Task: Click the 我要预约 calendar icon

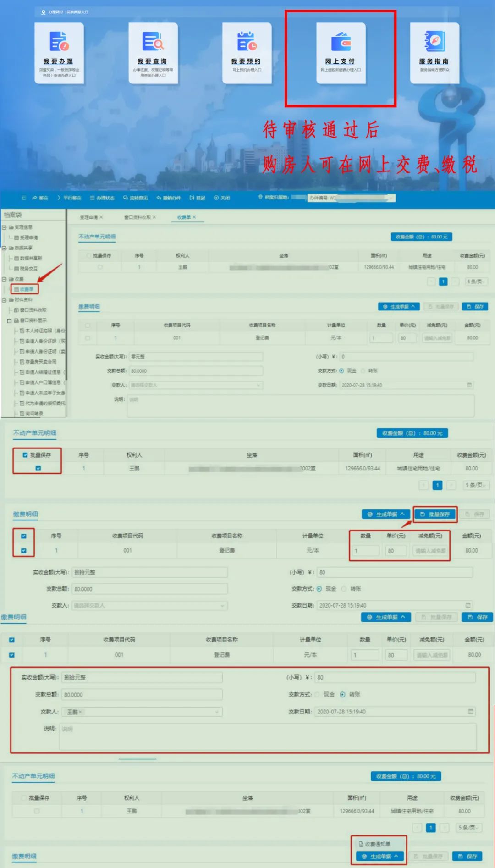Action: 247,52
